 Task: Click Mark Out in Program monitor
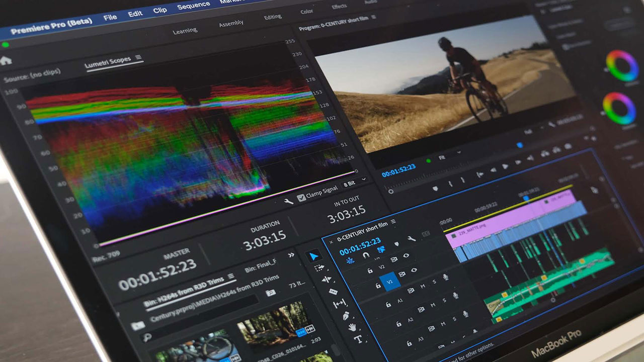click(x=463, y=179)
